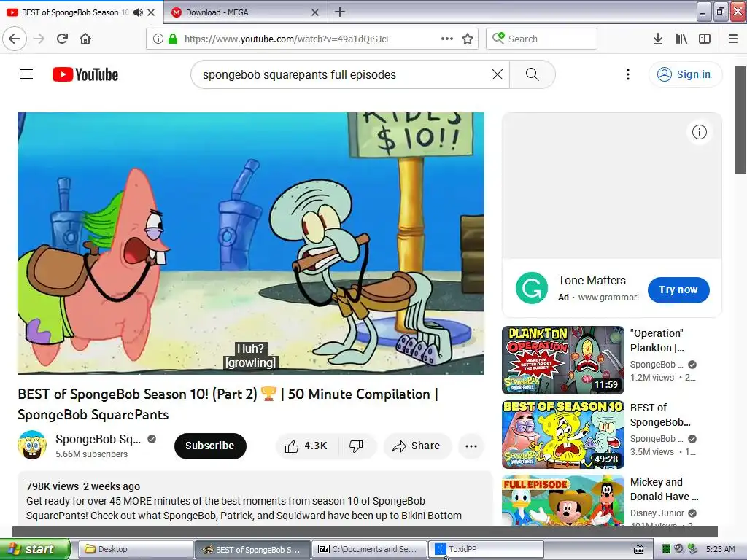Subscribe to the SpongeBob channel
The width and height of the screenshot is (747, 560).
tap(210, 446)
